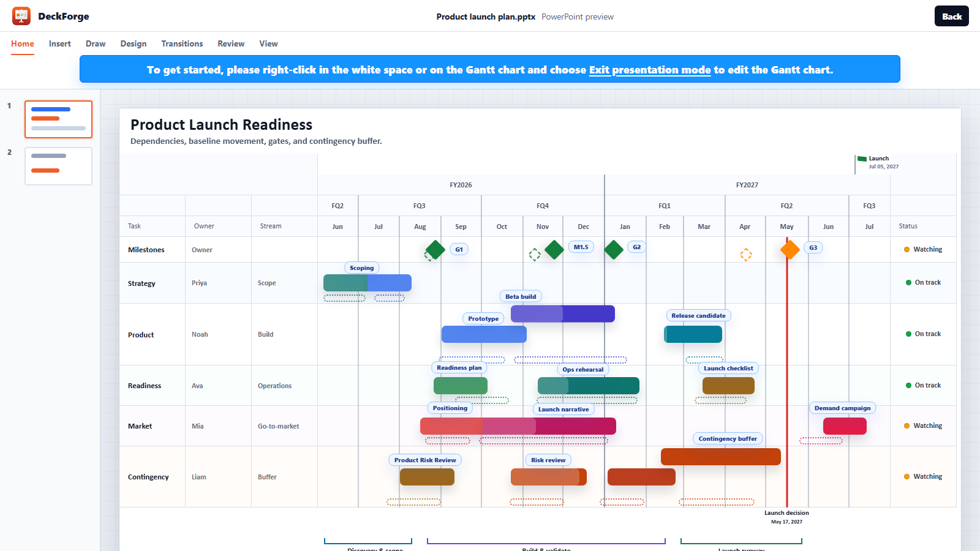
Task: Open the Insert ribbon tab
Action: click(x=60, y=43)
